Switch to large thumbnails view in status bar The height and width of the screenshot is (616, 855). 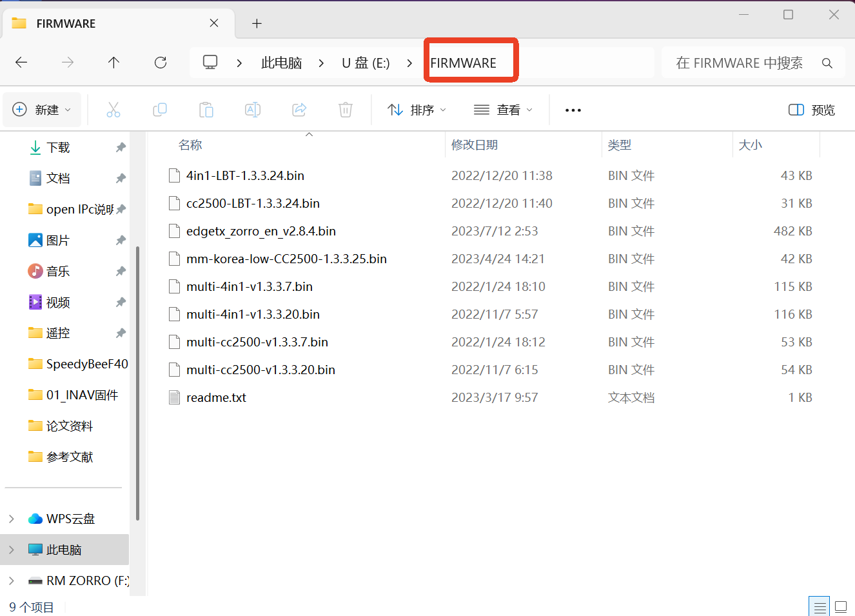pyautogui.click(x=841, y=607)
